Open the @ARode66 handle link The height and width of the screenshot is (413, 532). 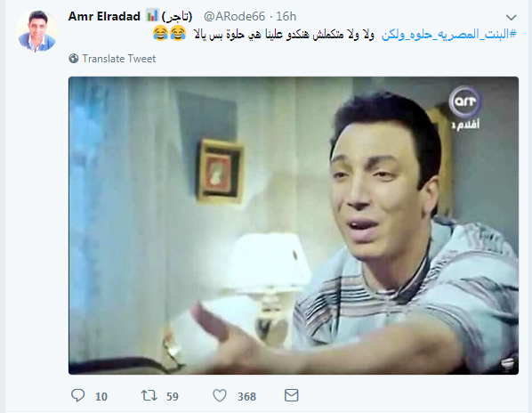(234, 16)
